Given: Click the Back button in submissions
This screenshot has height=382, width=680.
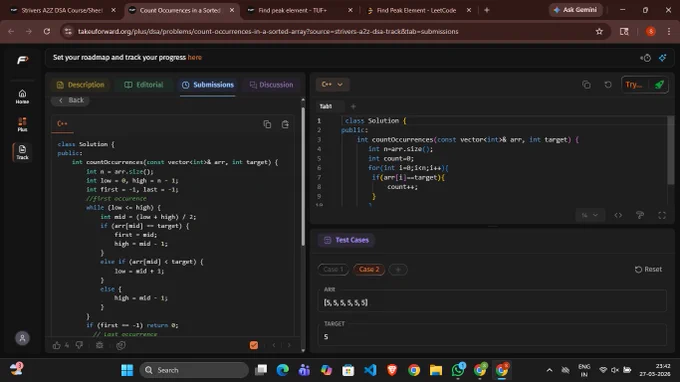Looking at the screenshot, I should tap(71, 100).
